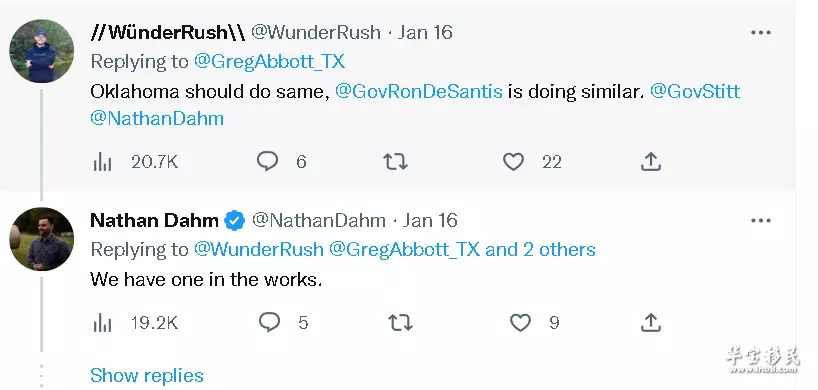Open WunderRush profile picture
Image resolution: width=818 pixels, height=390 pixels.
tap(42, 51)
